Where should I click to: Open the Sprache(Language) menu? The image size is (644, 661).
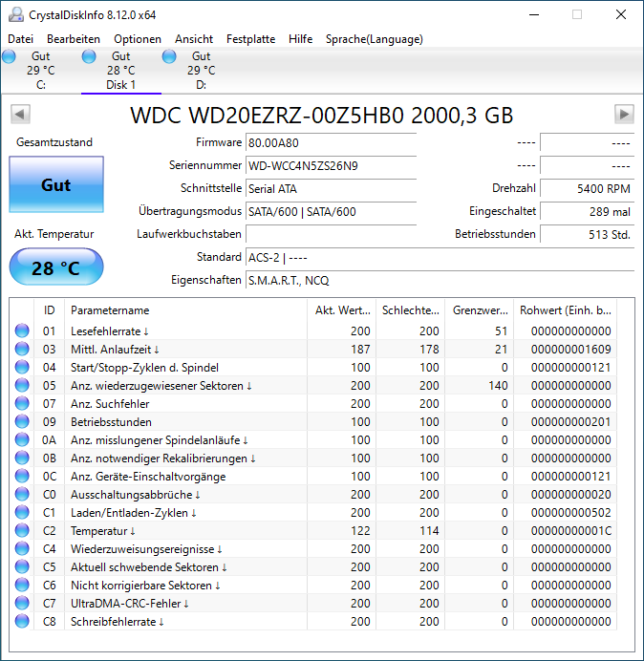(x=375, y=39)
